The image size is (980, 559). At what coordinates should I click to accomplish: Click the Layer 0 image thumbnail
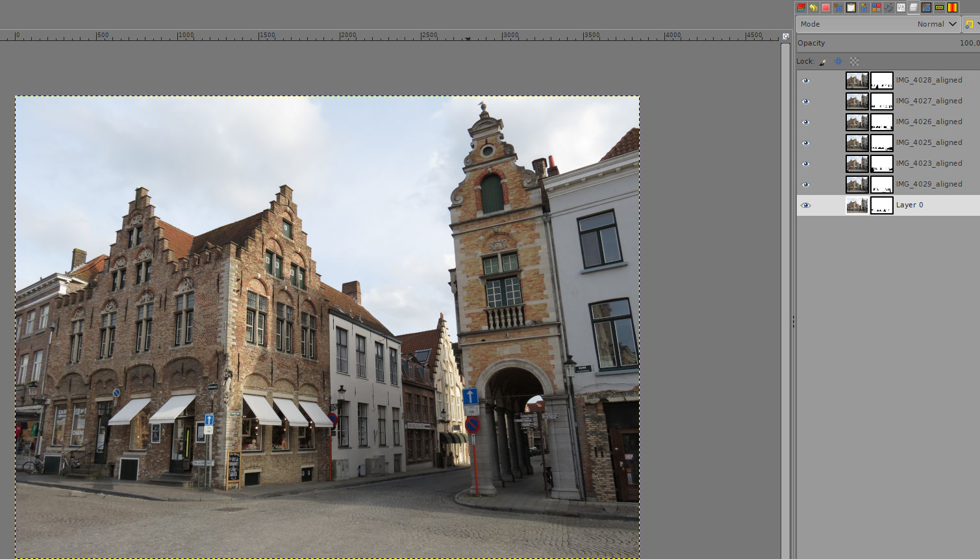[857, 205]
